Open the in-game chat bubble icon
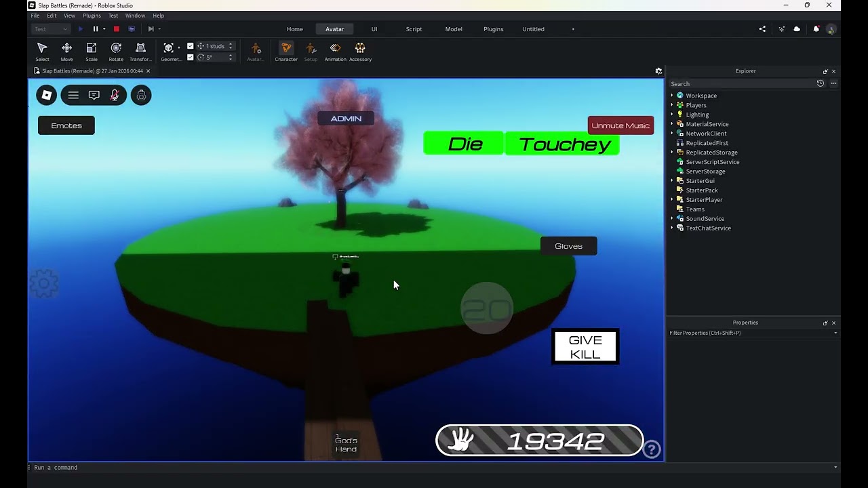The width and height of the screenshot is (868, 488). click(x=94, y=96)
